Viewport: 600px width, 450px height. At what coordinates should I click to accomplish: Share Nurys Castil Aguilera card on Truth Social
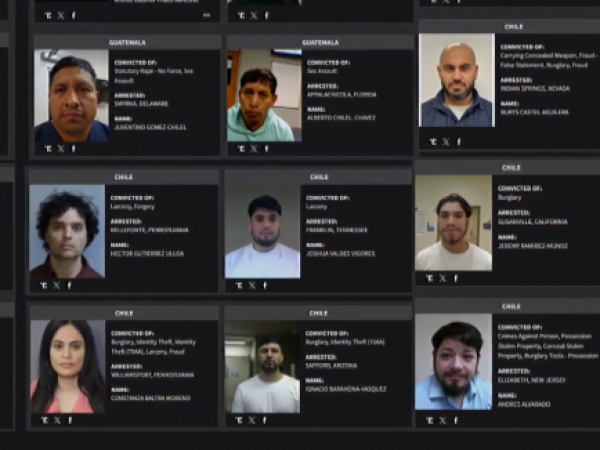pos(433,142)
